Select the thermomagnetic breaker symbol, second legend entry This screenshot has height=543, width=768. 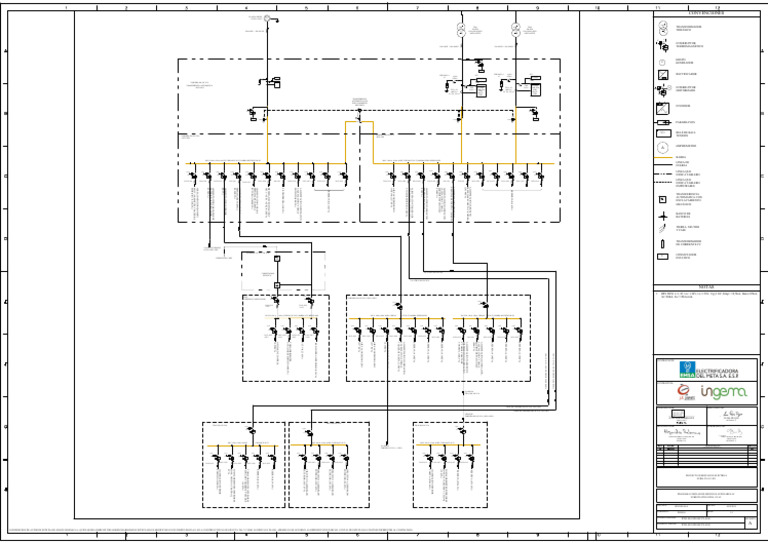(x=663, y=46)
